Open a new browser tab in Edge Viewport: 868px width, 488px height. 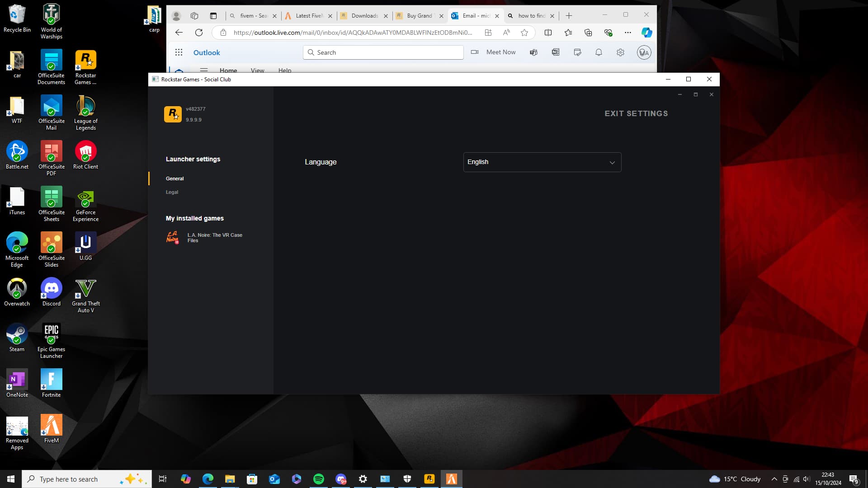point(569,16)
